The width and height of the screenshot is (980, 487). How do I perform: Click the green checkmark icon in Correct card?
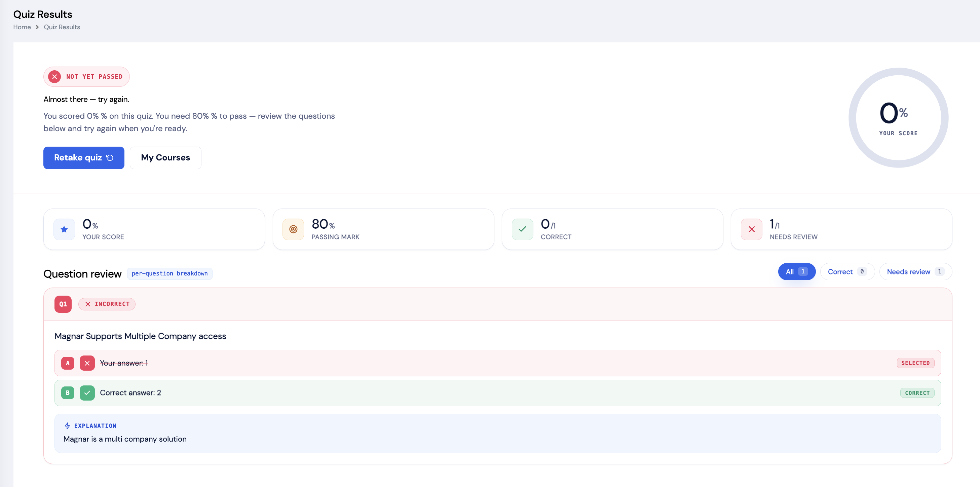[522, 229]
